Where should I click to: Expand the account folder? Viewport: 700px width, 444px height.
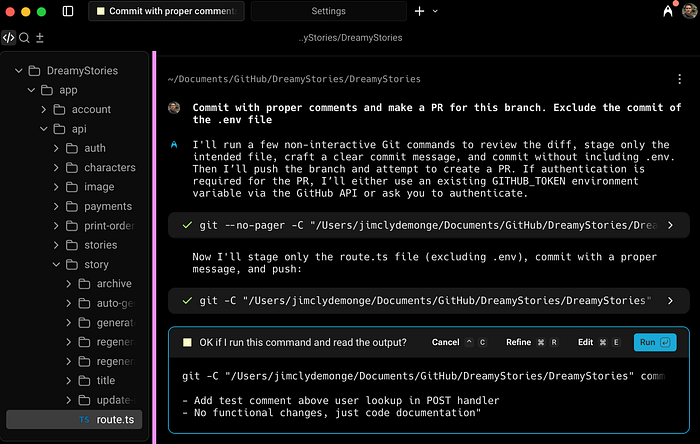(x=44, y=109)
